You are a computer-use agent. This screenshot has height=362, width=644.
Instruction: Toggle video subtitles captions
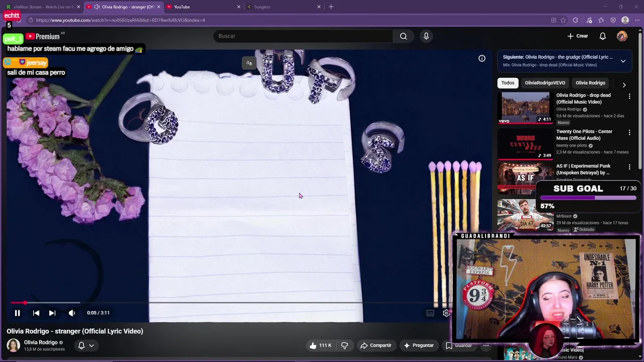click(x=430, y=313)
